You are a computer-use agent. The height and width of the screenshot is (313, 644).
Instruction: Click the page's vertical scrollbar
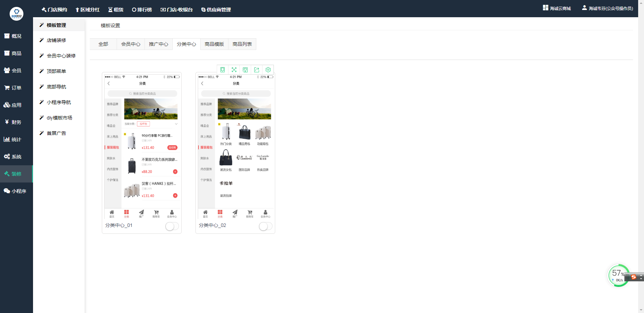point(641,156)
